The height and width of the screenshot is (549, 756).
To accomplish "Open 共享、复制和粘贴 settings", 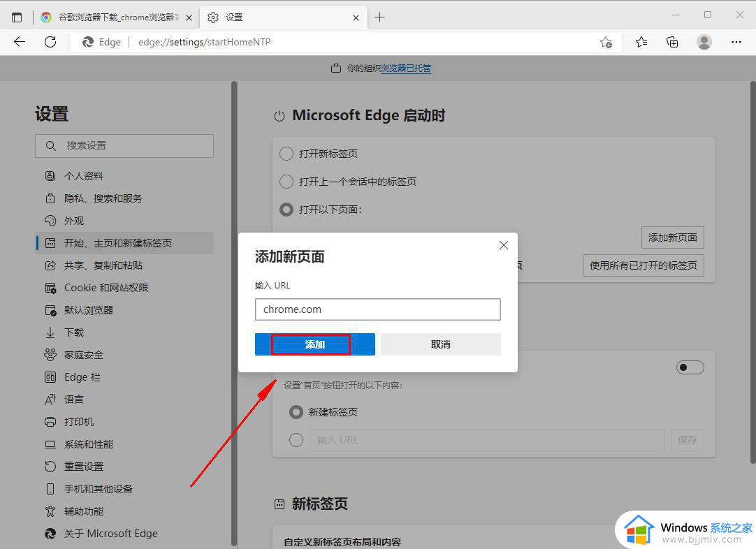I will 124,265.
